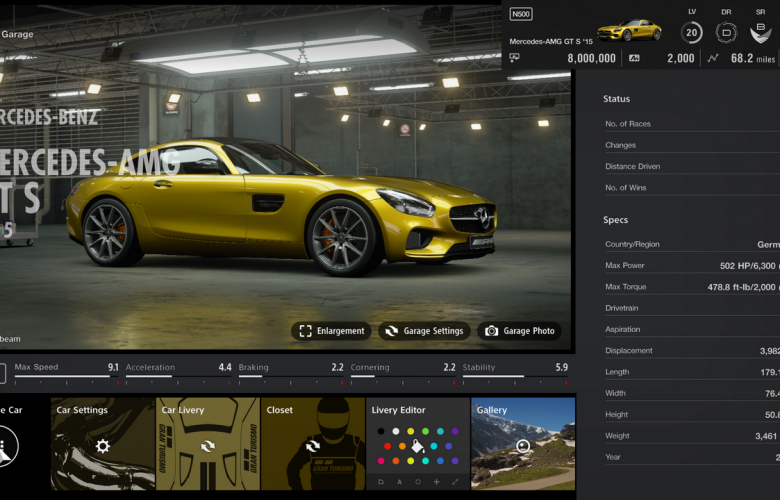Click the distance graph icon beside 68.2 miles

(712, 59)
